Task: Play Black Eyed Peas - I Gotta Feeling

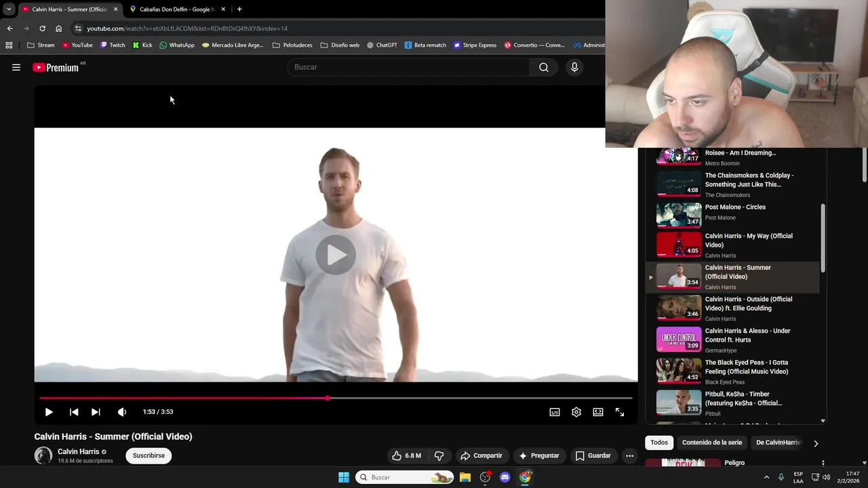Action: coord(732,371)
